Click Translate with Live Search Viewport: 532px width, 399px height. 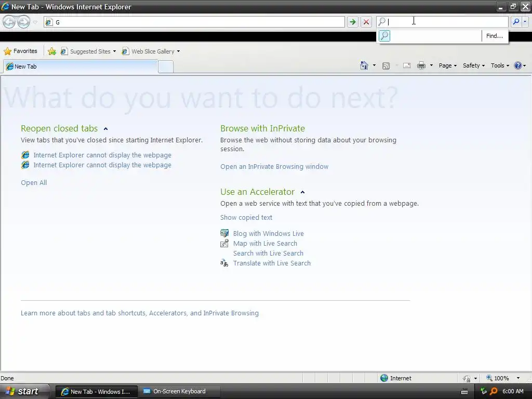click(272, 263)
